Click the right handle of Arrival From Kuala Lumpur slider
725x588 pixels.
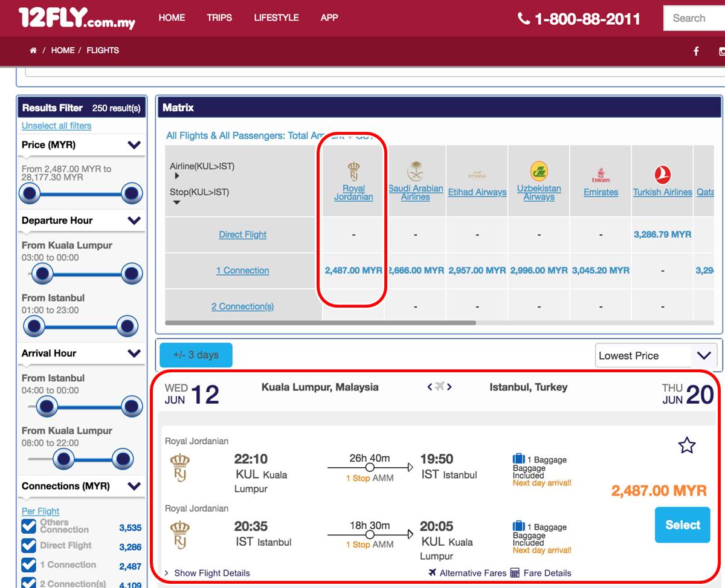pos(123,459)
